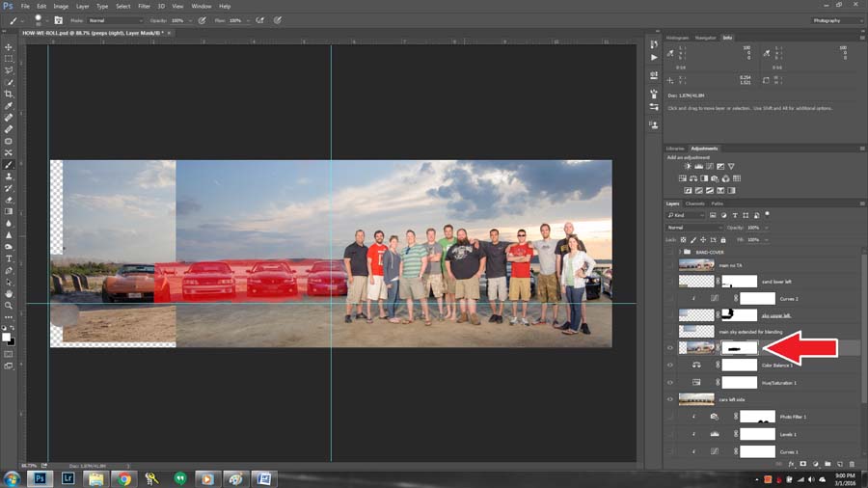The image size is (868, 488).
Task: Select the Eraser tool
Action: click(9, 200)
